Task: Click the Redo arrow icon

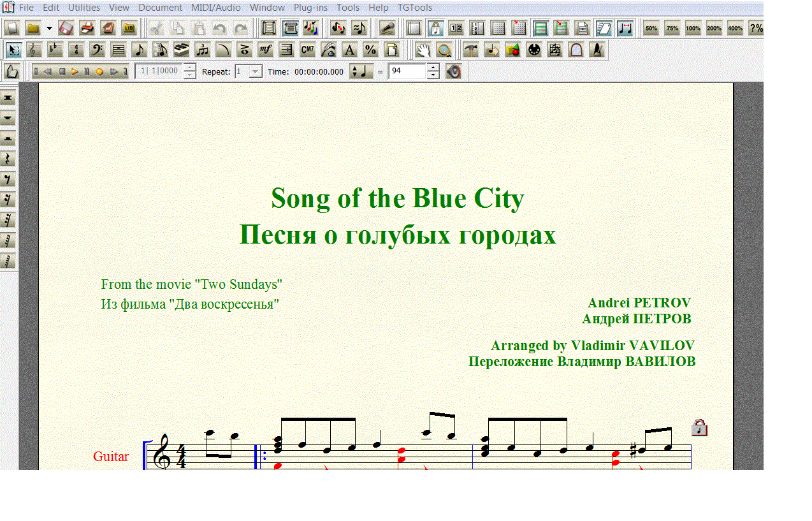Action: coord(241,28)
